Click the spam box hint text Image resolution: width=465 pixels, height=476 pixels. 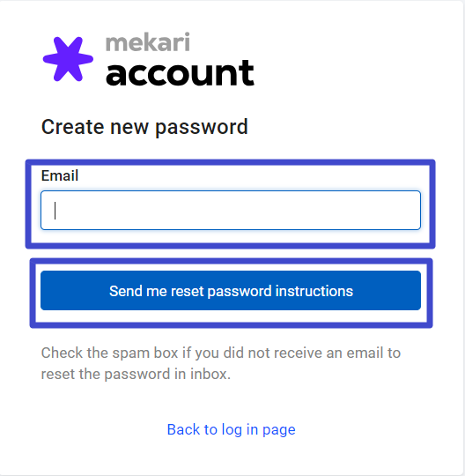pos(221,363)
